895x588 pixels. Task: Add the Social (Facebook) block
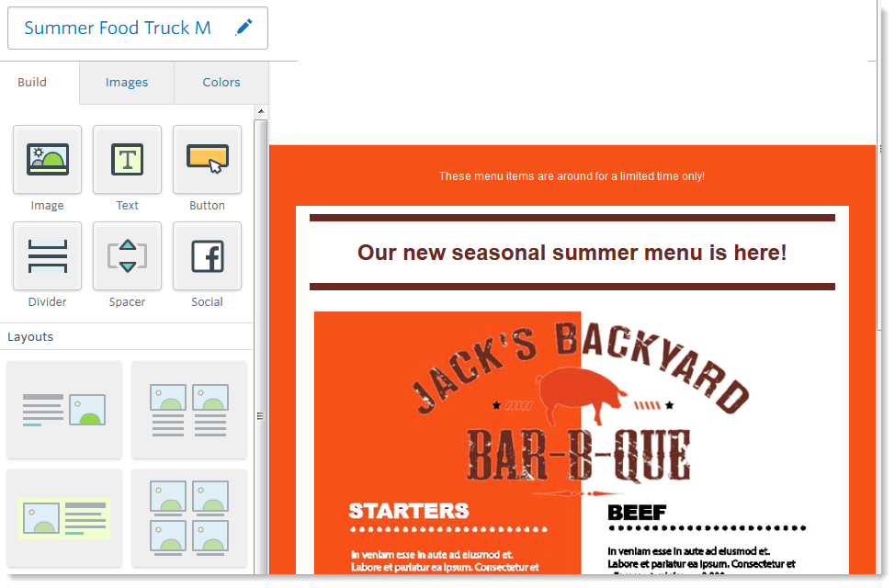(207, 256)
